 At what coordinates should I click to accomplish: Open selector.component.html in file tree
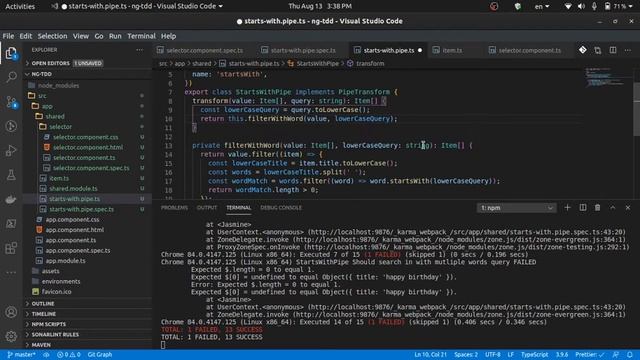(x=87, y=147)
